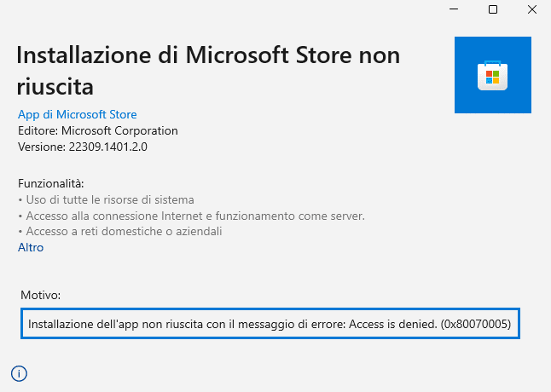Close the installation failed dialog

click(x=532, y=9)
